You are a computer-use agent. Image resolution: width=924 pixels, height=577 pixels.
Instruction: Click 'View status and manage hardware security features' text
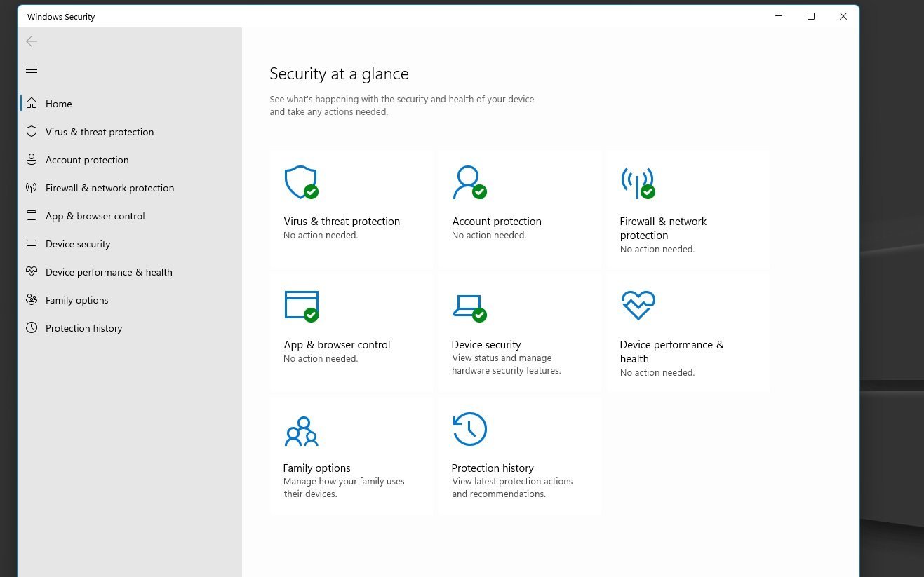tap(507, 365)
